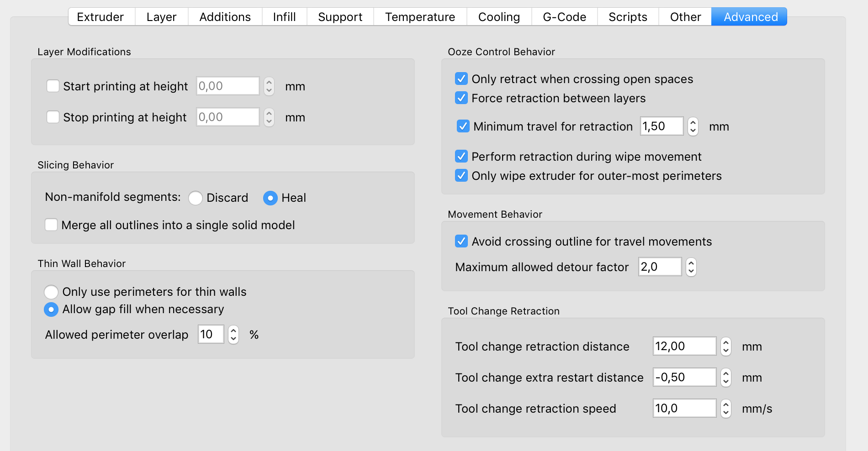
Task: Enable Start printing at height checkbox
Action: point(53,86)
